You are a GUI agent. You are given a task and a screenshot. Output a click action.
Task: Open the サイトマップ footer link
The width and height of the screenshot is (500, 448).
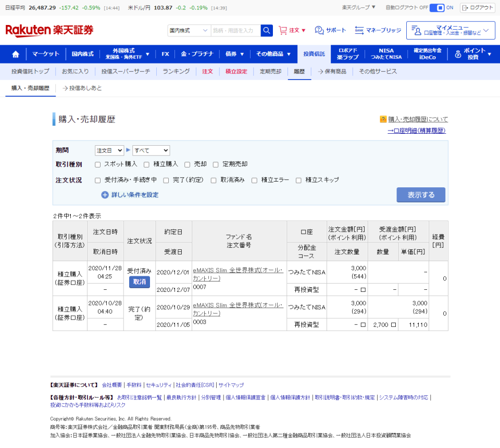tap(231, 385)
